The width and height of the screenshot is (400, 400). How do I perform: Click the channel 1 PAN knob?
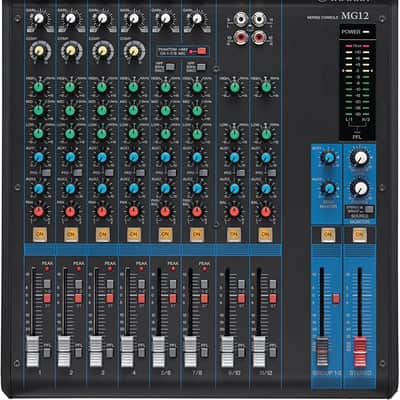[x=39, y=212]
